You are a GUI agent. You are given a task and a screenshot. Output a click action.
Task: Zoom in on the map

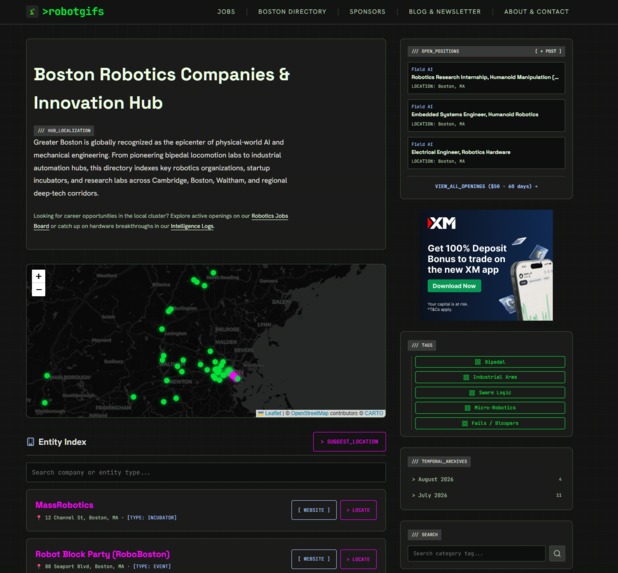point(39,276)
